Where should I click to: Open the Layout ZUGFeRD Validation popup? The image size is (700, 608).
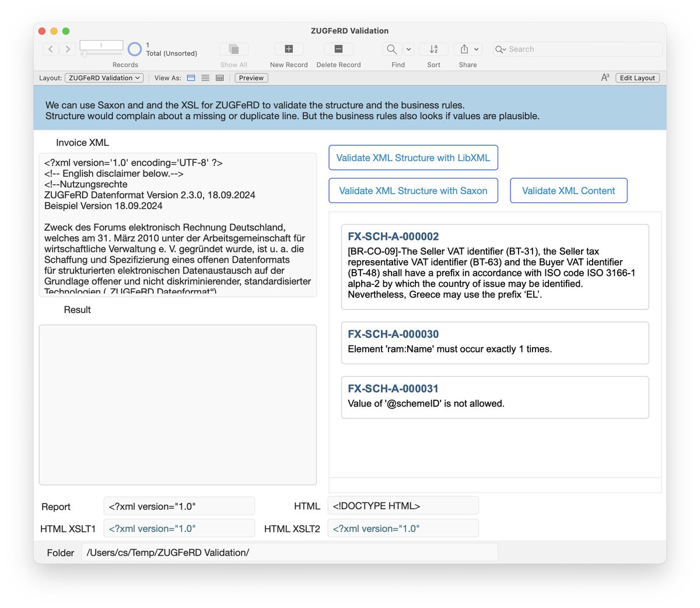(104, 78)
